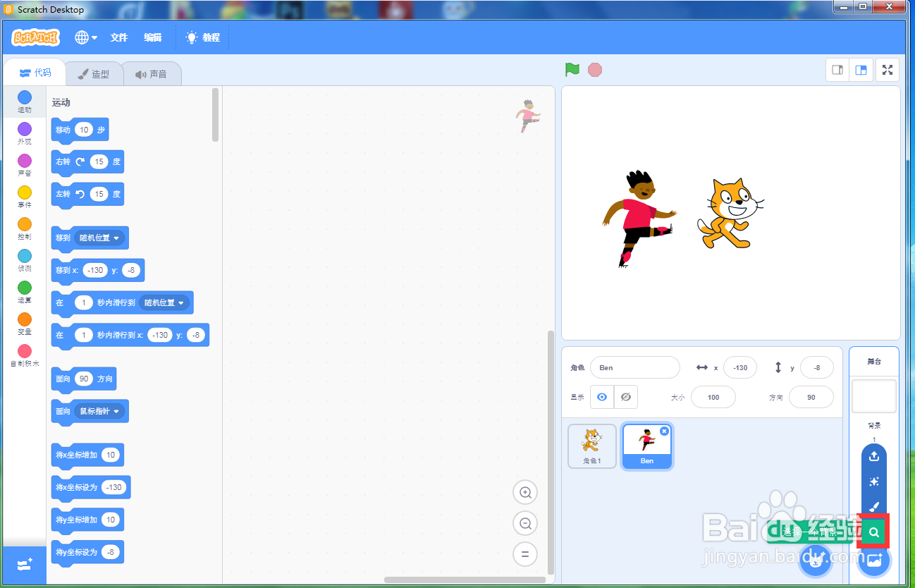The image size is (915, 588).
Task: Click the 移动 10 步 block
Action: pos(80,130)
